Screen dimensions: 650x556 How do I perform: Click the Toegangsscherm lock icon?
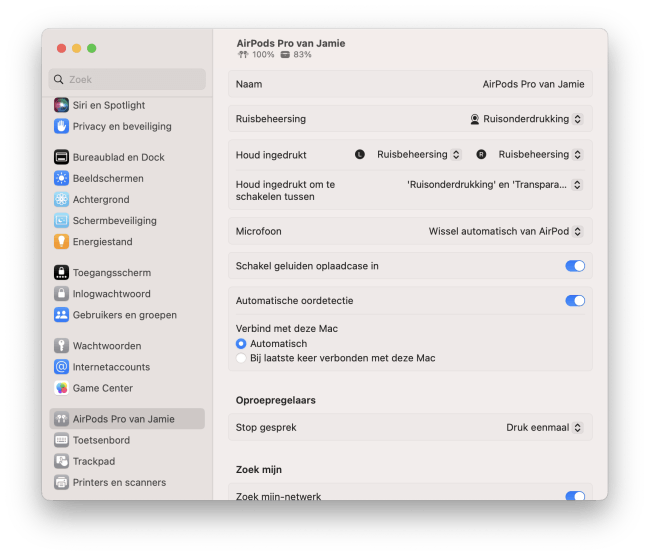[61, 272]
